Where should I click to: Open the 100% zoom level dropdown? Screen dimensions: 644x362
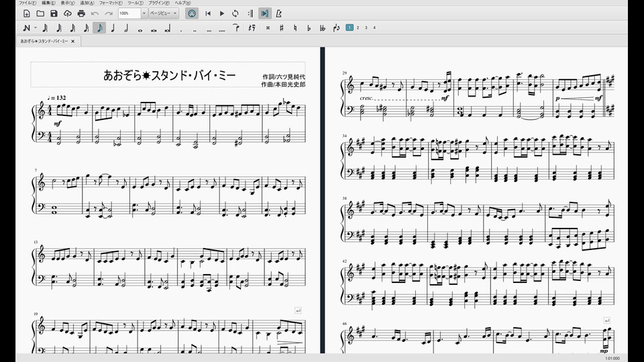[144, 13]
